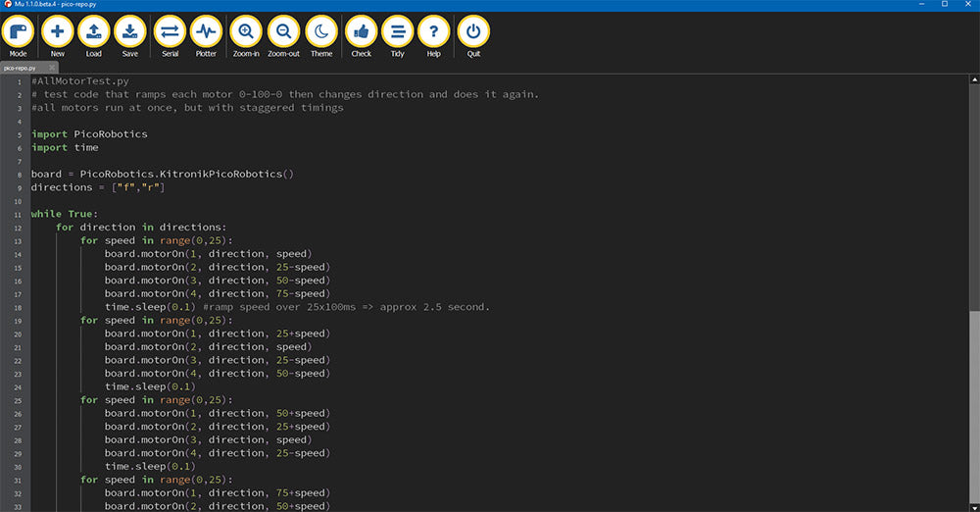The height and width of the screenshot is (512, 980).
Task: Create a new file with New
Action: pos(57,32)
